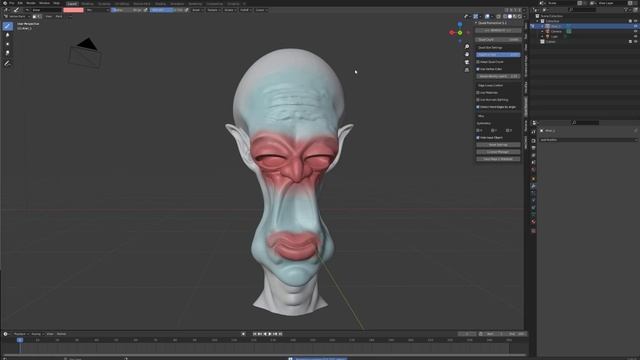
Task: Open the Texture settings dropdown
Action: (213, 10)
